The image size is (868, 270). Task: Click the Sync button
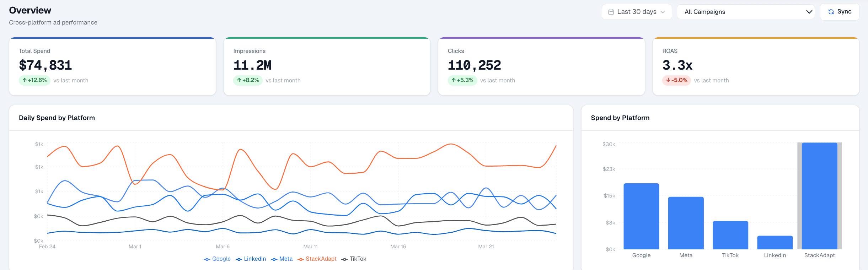pyautogui.click(x=839, y=12)
